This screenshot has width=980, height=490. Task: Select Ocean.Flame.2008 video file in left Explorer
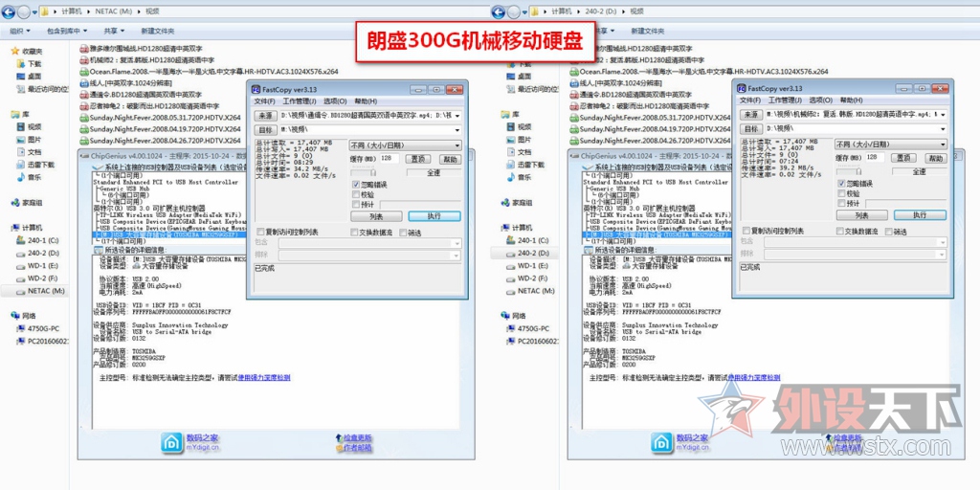pos(209,71)
